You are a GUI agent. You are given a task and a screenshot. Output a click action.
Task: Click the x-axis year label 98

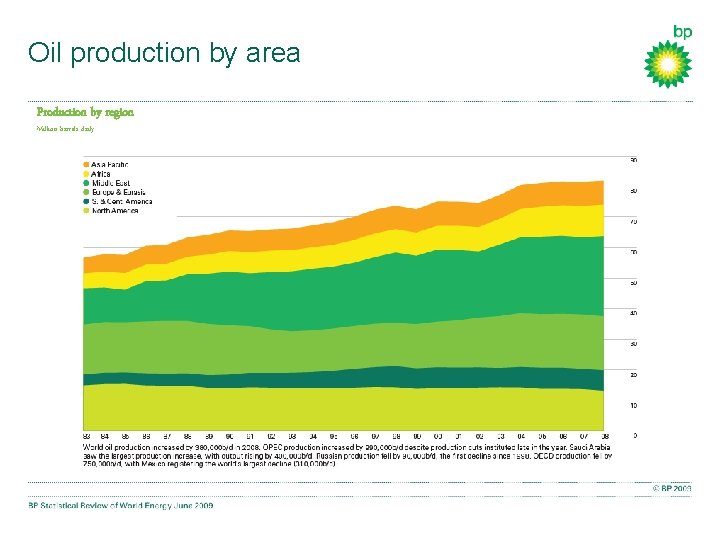click(x=396, y=436)
